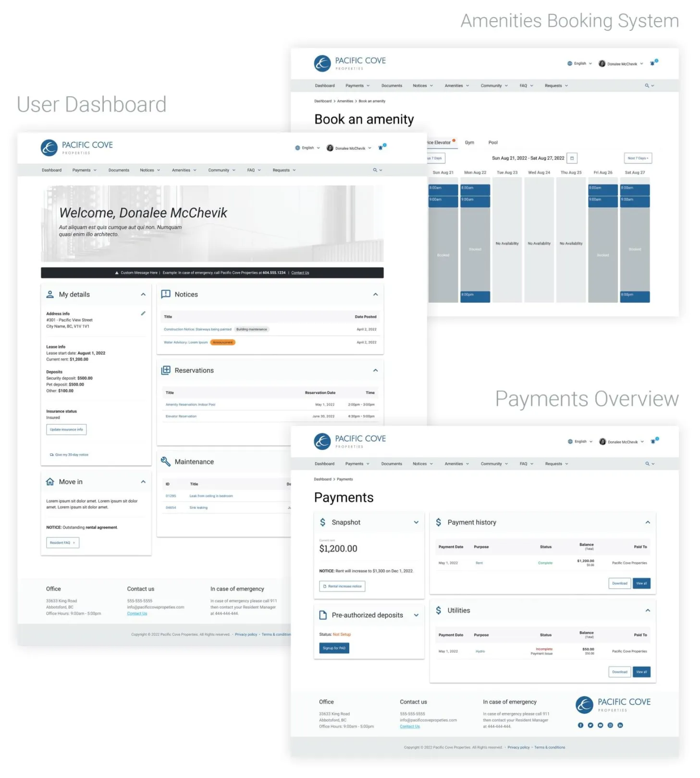This screenshot has height=778, width=700.
Task: Collapse the Payment history panel
Action: click(x=648, y=523)
